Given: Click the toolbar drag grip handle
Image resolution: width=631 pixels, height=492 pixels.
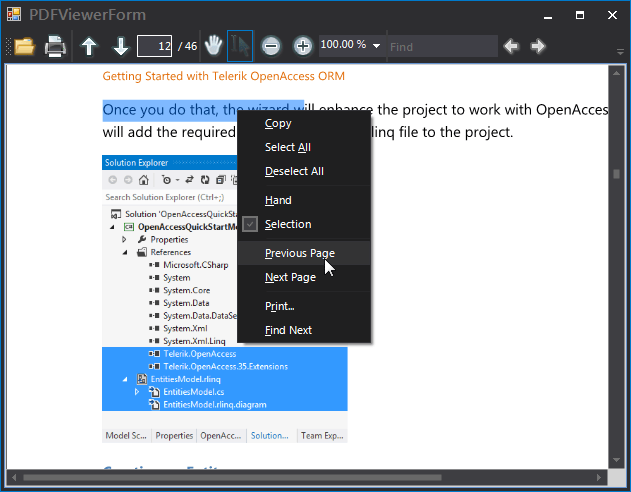Looking at the screenshot, I should 8,46.
